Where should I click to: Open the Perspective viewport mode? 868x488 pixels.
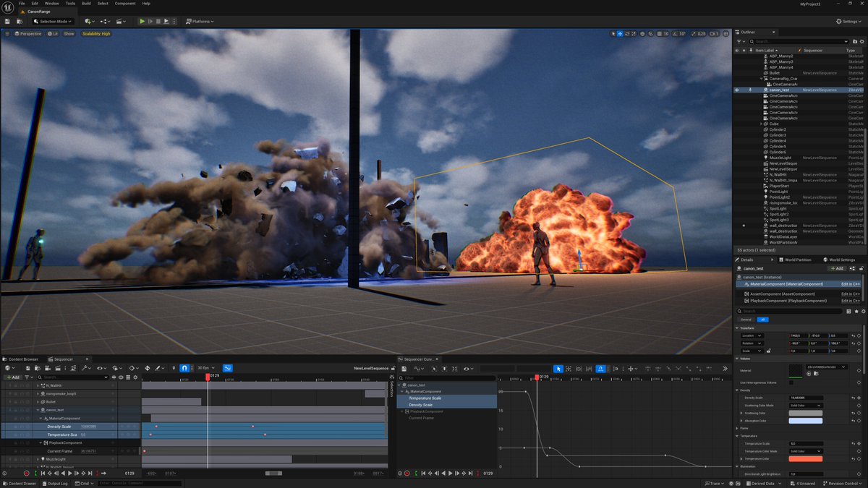pos(28,33)
